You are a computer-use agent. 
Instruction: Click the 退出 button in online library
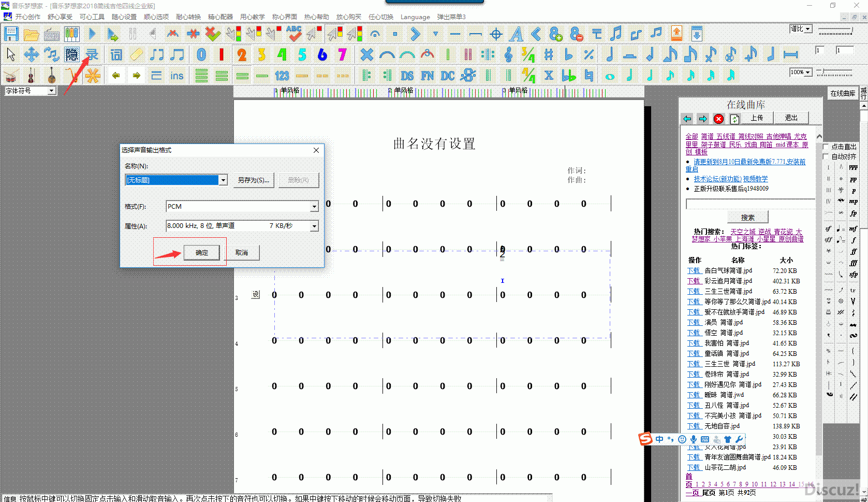791,118
